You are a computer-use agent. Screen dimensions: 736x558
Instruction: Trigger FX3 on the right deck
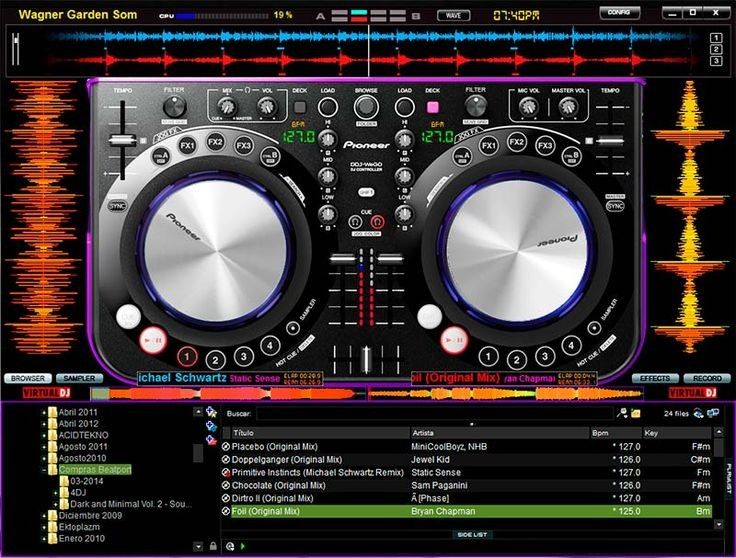[544, 145]
